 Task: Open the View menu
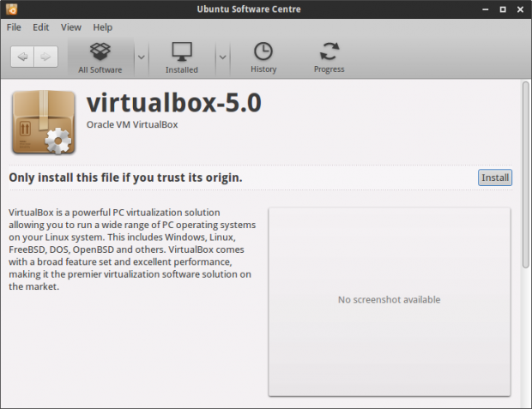tap(71, 27)
